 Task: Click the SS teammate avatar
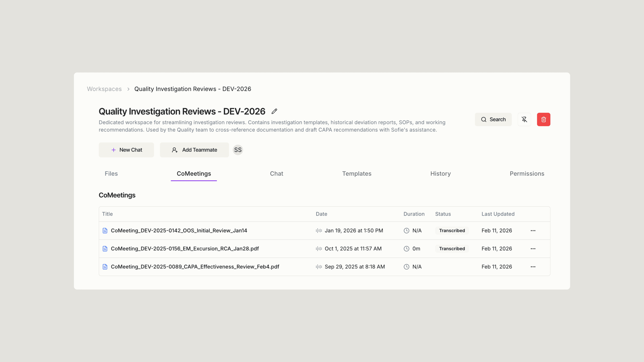pyautogui.click(x=238, y=150)
